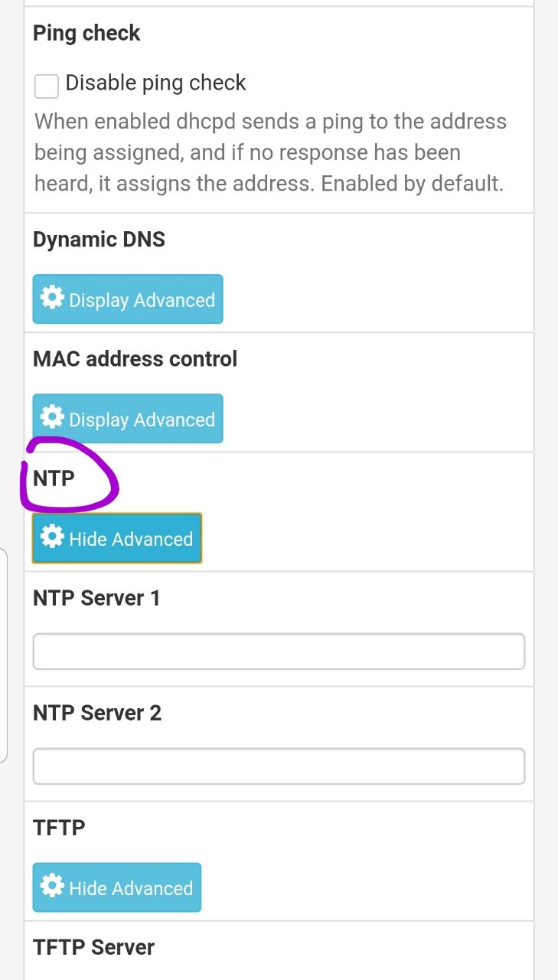Screen dimensions: 558x980
Task: Click Display Advanced under MAC address control
Action: pyautogui.click(x=128, y=419)
